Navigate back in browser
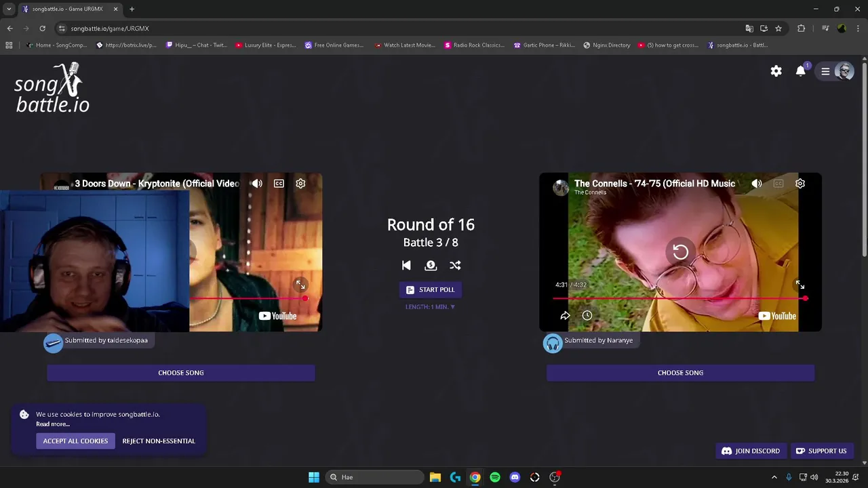This screenshot has height=488, width=868. [9, 28]
